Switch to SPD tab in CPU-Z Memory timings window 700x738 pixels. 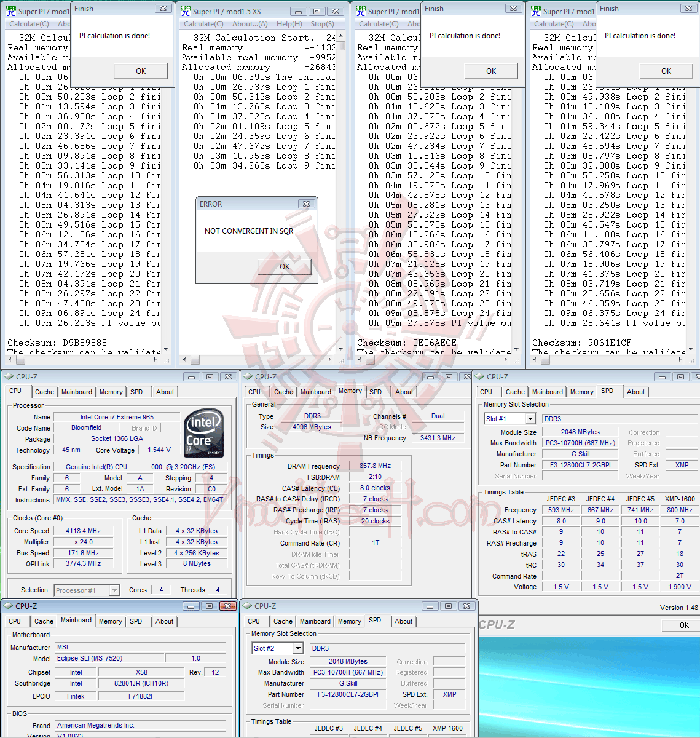tap(376, 392)
